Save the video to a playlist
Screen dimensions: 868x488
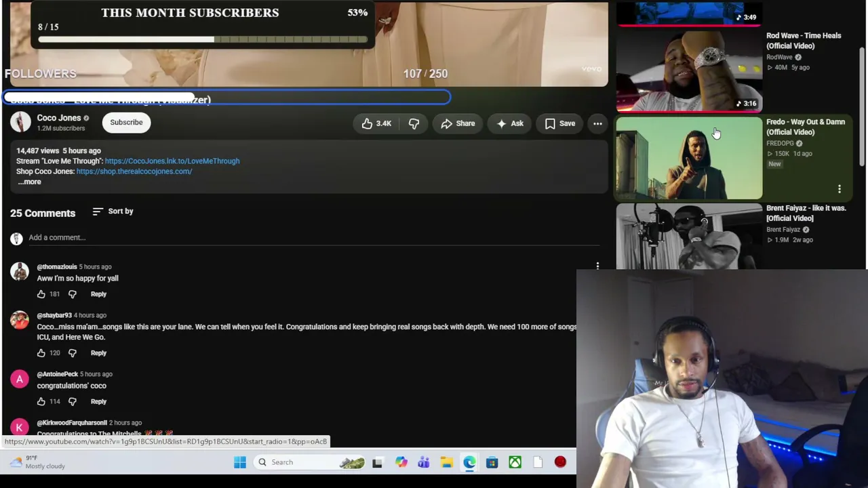560,123
